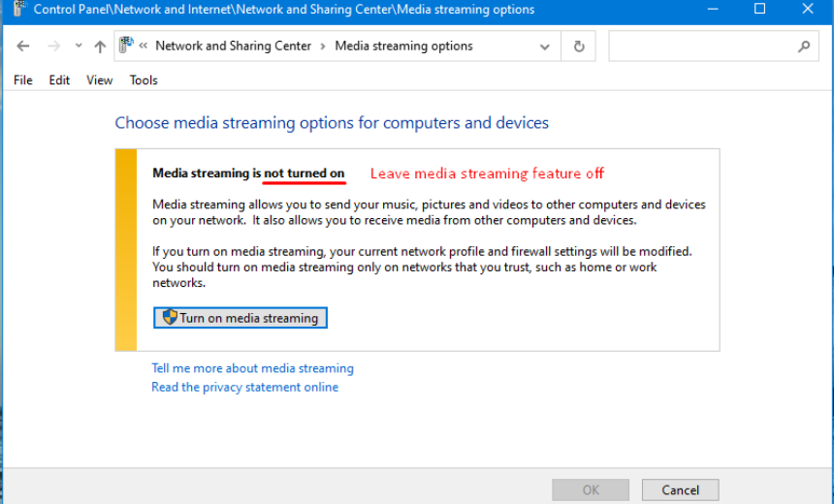The height and width of the screenshot is (504, 834).
Task: Refresh the Media streaming options page
Action: pyautogui.click(x=579, y=47)
